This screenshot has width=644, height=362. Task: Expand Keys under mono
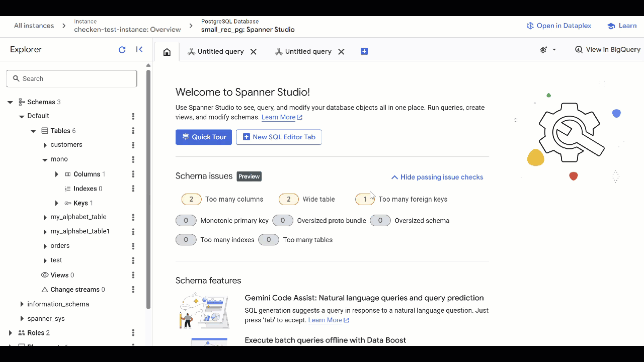56,203
